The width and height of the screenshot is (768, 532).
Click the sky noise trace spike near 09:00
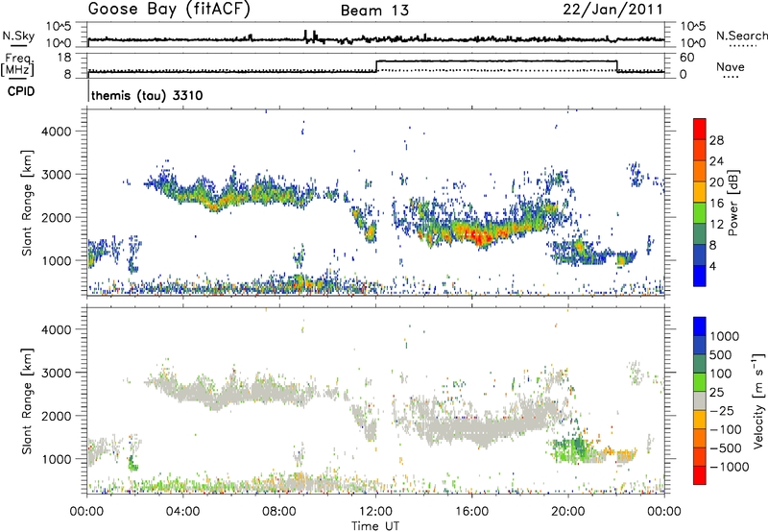click(x=305, y=36)
